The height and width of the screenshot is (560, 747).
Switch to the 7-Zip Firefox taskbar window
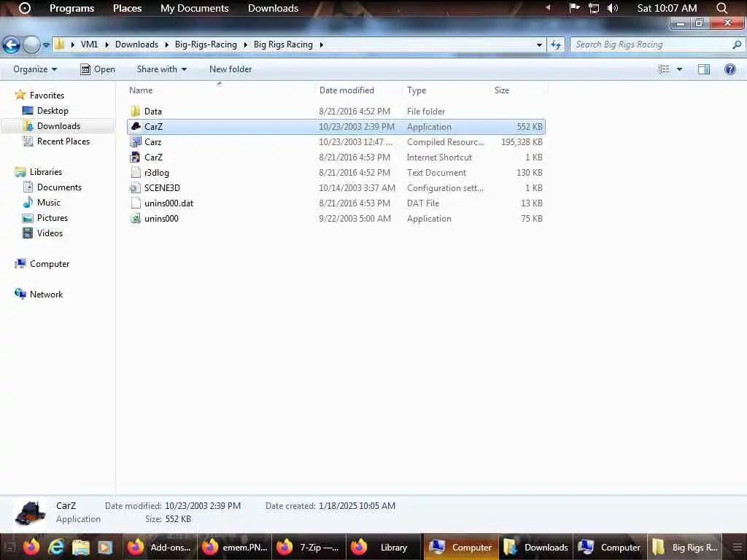point(309,547)
